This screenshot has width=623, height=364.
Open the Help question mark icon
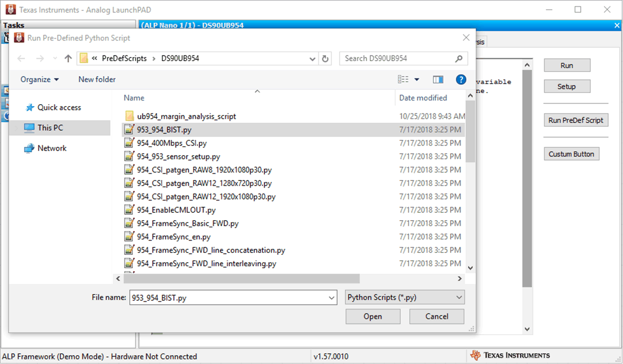click(460, 79)
